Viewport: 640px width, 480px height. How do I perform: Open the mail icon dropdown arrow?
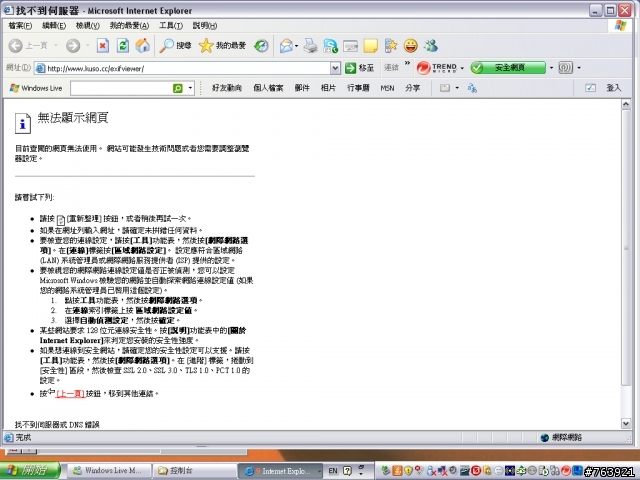pos(297,45)
